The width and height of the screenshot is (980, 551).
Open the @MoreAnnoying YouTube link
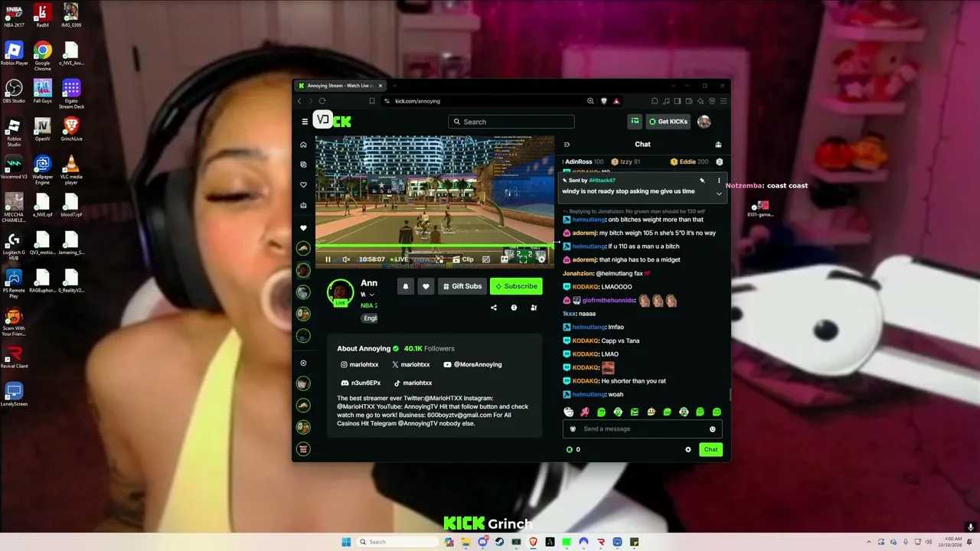click(x=472, y=365)
